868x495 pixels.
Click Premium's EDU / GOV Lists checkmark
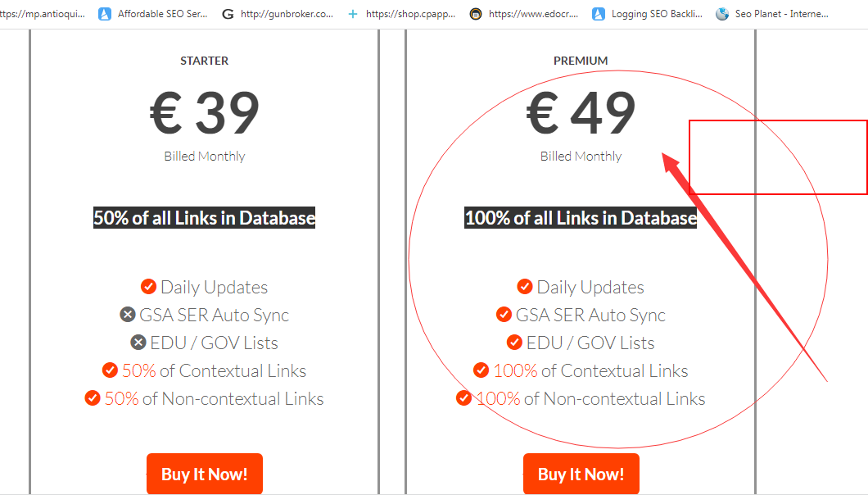(514, 343)
